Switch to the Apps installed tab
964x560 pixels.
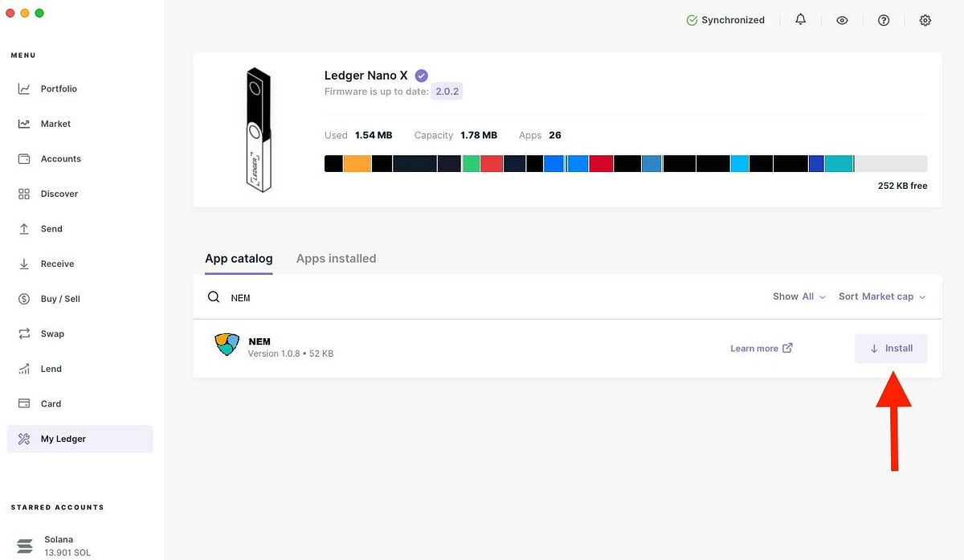[336, 259]
